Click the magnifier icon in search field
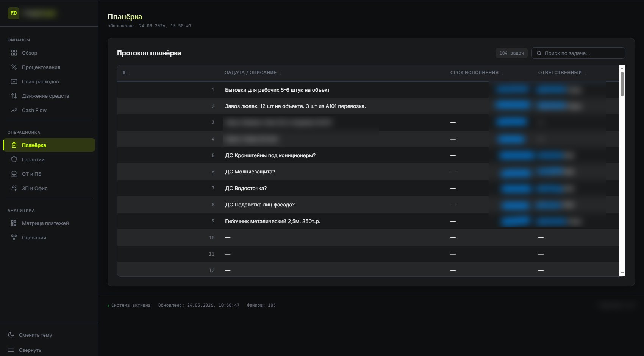This screenshot has width=644, height=356. coord(539,53)
